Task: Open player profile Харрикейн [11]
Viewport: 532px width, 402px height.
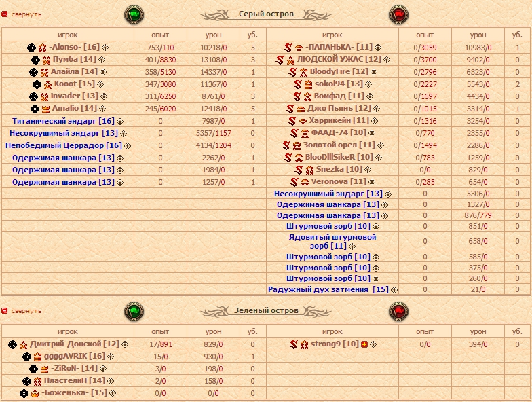Action: pyautogui.click(x=339, y=120)
